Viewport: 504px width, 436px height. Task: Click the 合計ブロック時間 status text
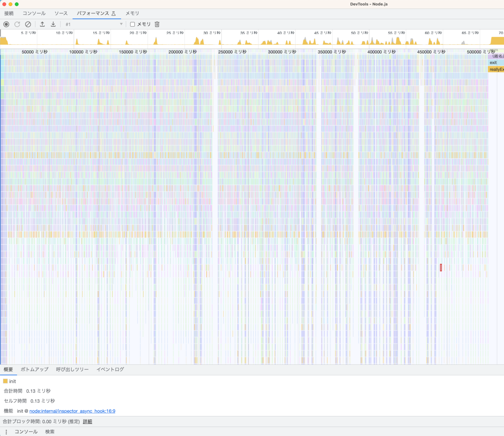(x=41, y=422)
